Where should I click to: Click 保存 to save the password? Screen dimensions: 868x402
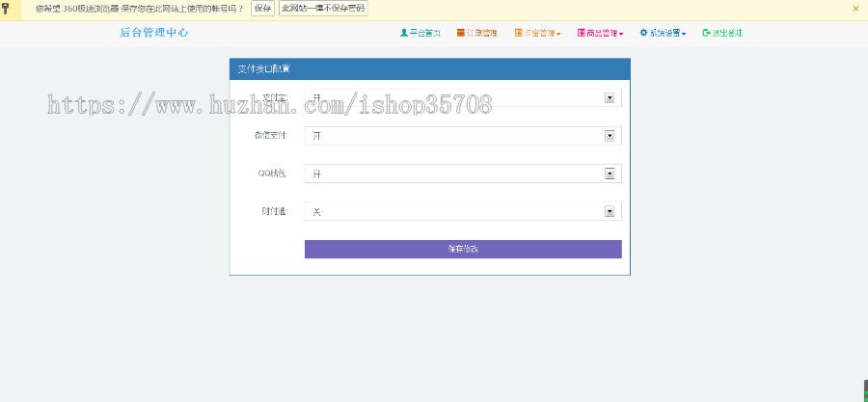coord(263,9)
